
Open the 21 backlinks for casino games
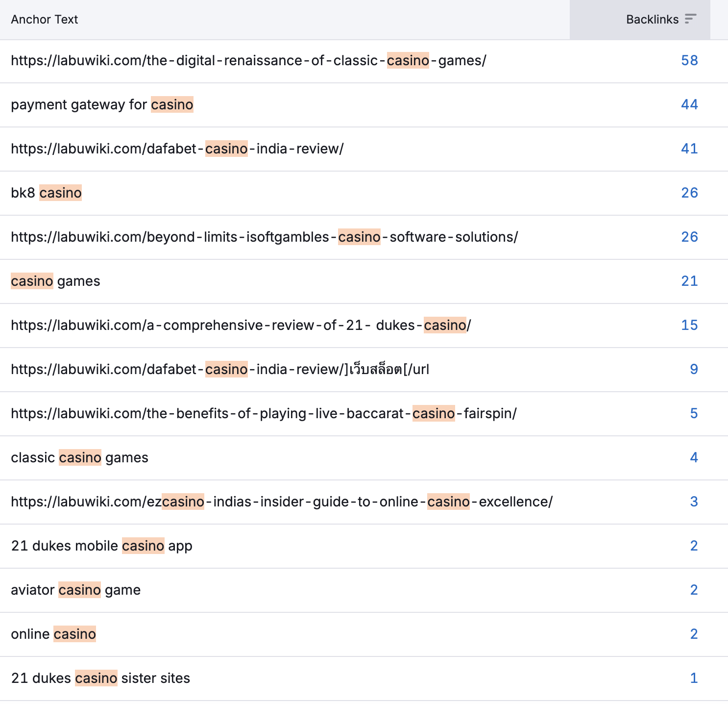[x=690, y=281]
